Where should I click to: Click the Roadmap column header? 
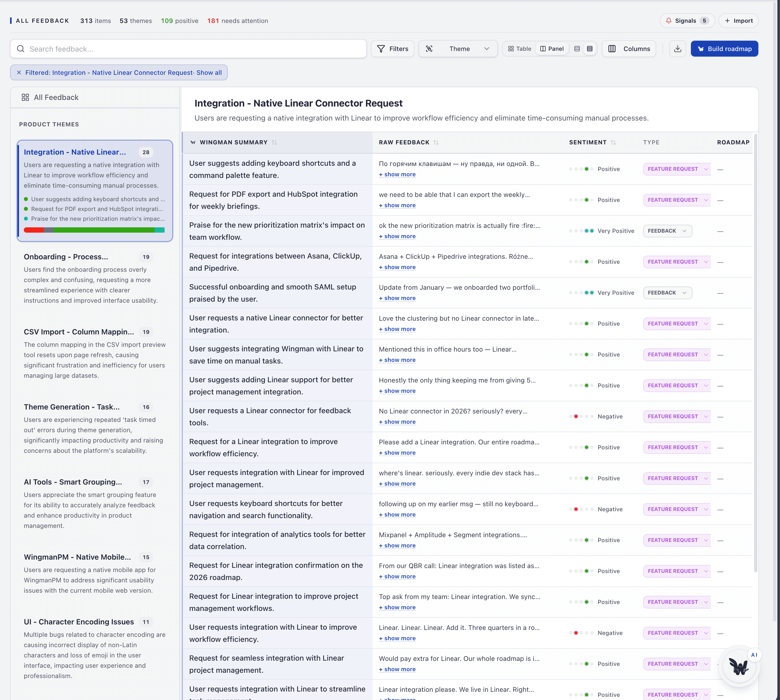point(733,143)
